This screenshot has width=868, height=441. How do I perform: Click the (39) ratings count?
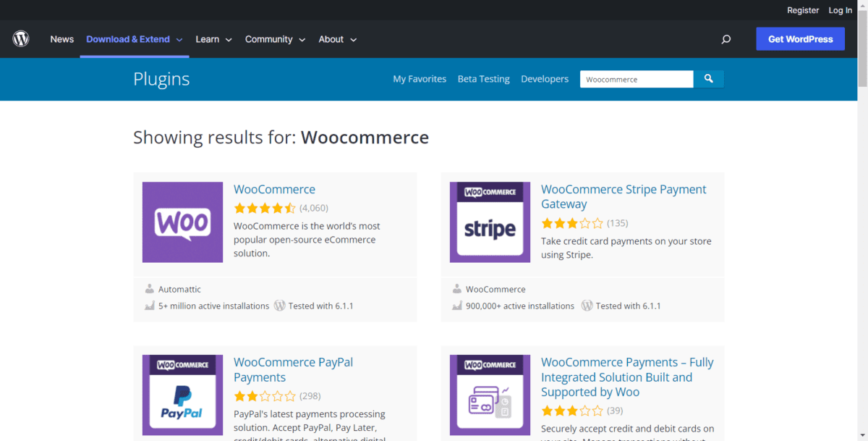point(615,411)
